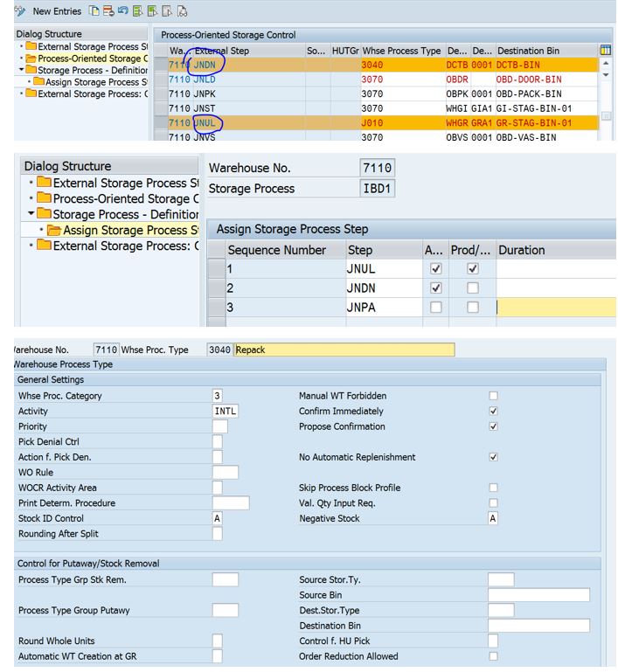Click the Delete entry toolbar icon
The image size is (618, 672).
tap(108, 11)
